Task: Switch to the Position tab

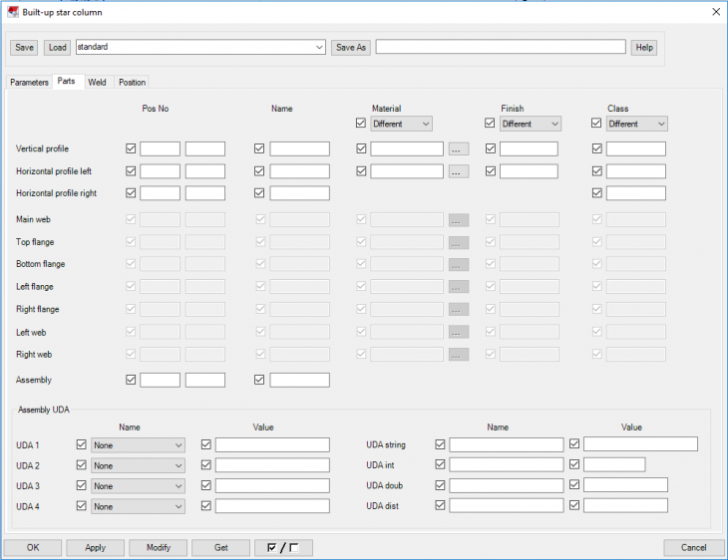Action: [x=132, y=83]
